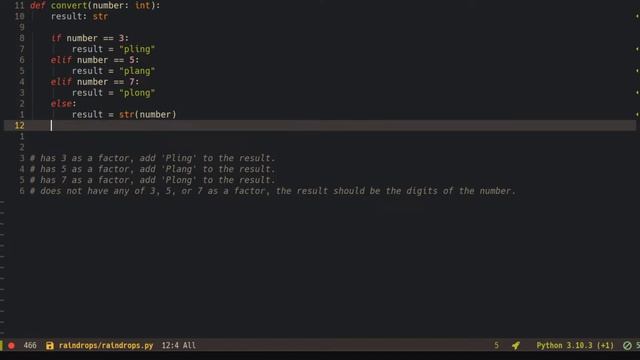The width and height of the screenshot is (640, 360).
Task: Click the comment about 3 as a factor 'Pling'
Action: [153, 158]
